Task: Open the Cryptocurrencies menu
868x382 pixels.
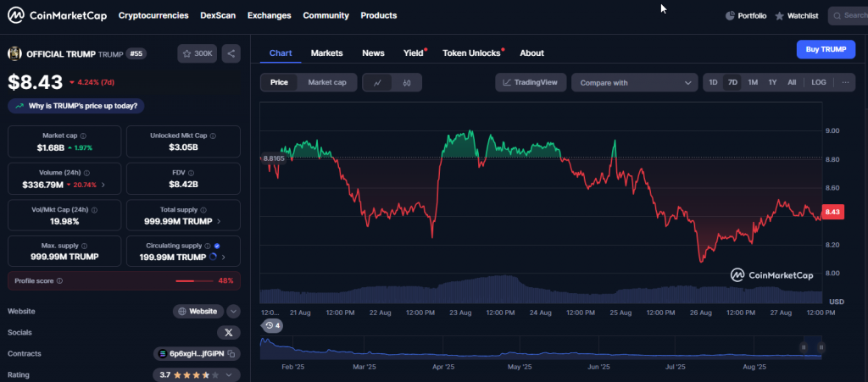Action: click(153, 15)
